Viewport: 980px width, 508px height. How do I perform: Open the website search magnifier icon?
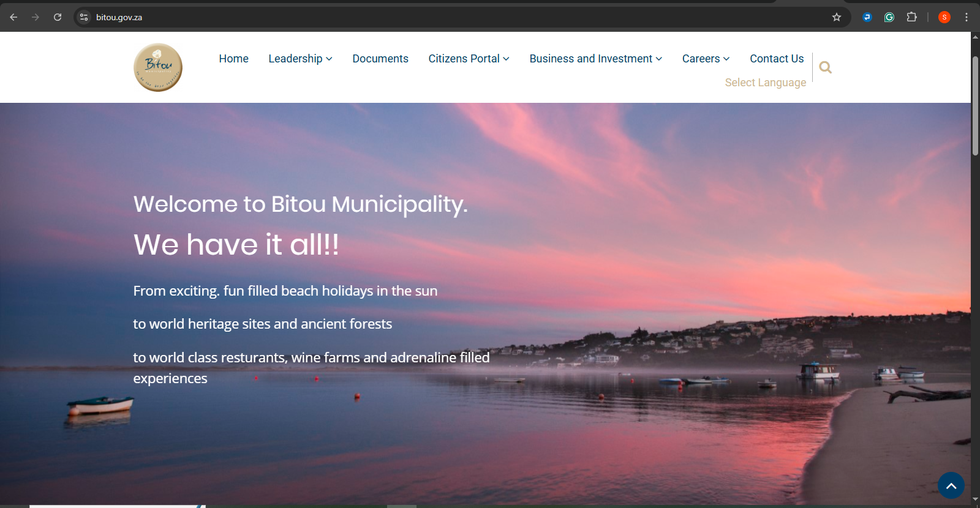[825, 67]
